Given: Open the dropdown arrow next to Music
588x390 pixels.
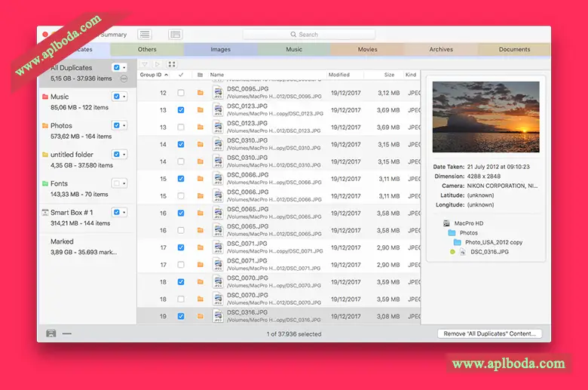Looking at the screenshot, I should [x=124, y=97].
